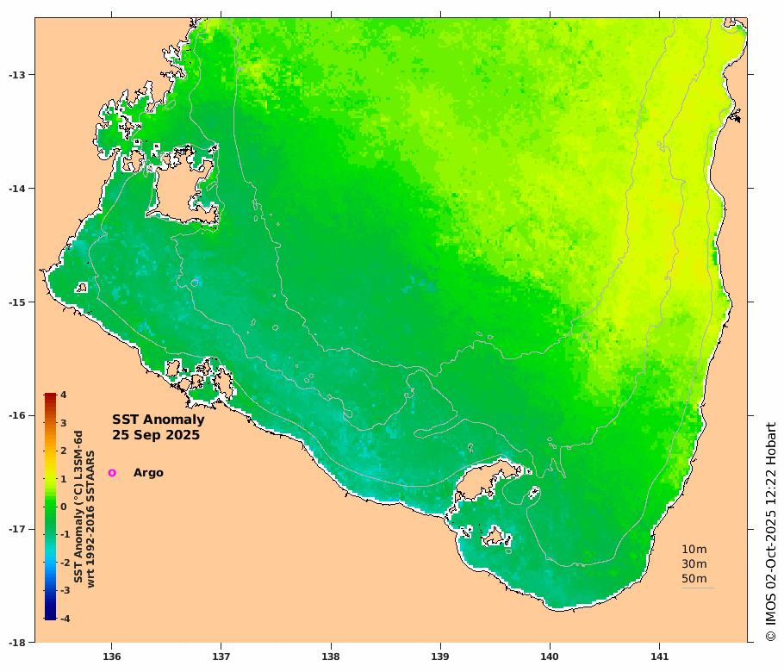Click the '10m' depth contour legend entry
Image resolution: width=784 pixels, height=672 pixels.
point(694,550)
